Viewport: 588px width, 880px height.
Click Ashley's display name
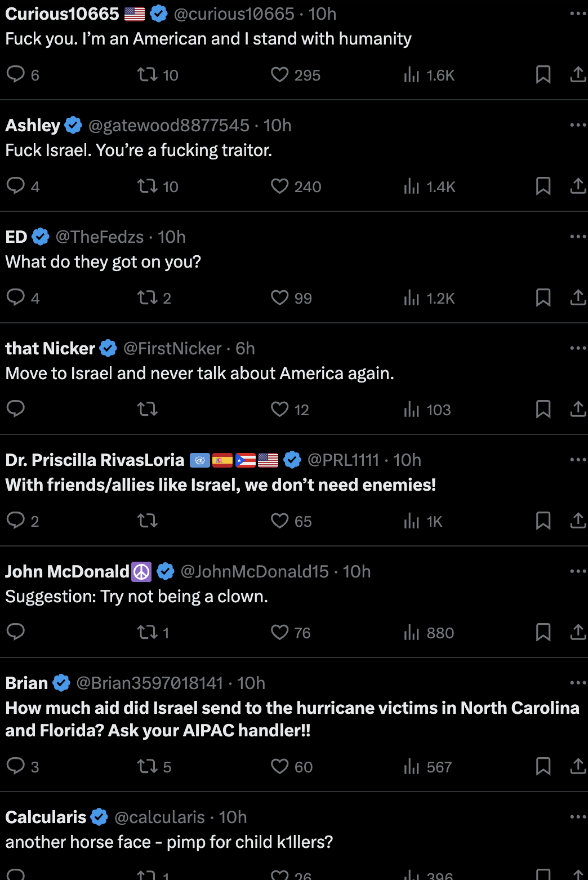tap(33, 125)
